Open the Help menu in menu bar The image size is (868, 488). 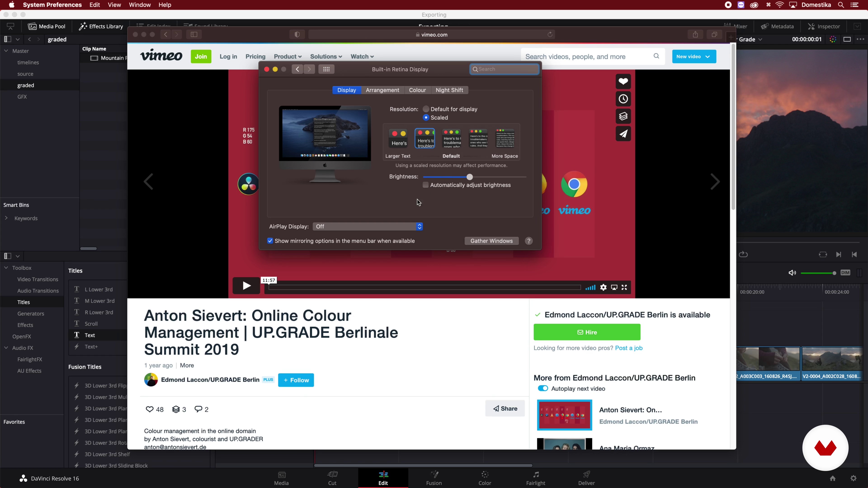pos(165,5)
